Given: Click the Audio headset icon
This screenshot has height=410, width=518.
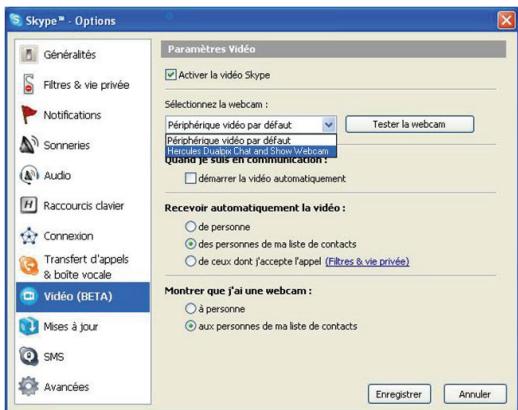Looking at the screenshot, I should click(29, 175).
